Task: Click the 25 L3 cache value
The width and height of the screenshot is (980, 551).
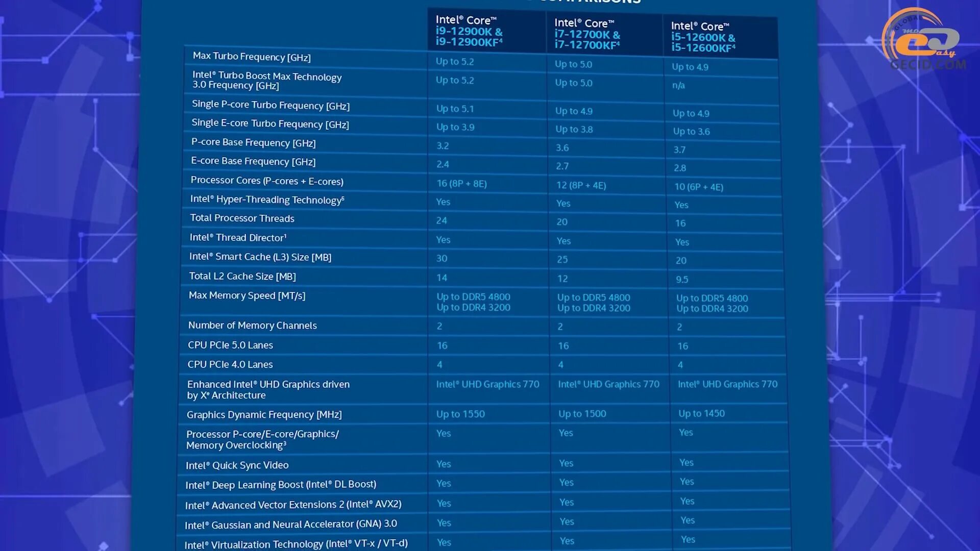Action: tap(562, 260)
